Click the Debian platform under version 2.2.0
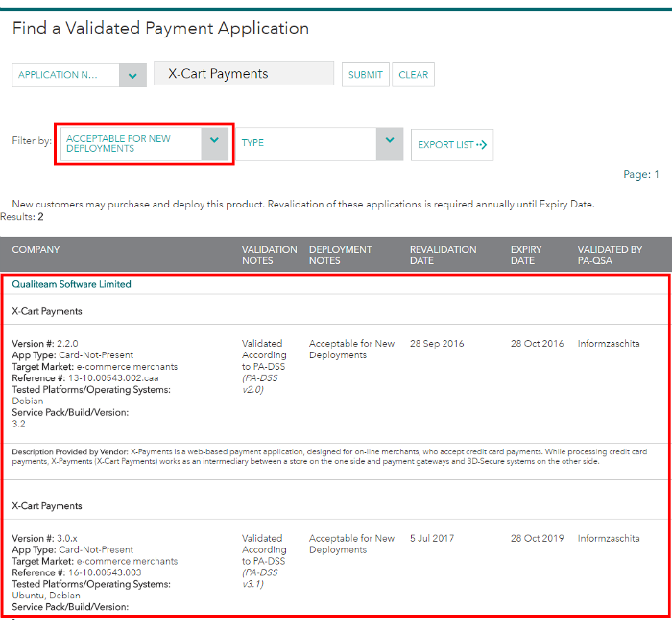Viewport: 672px width, 633px height. pyautogui.click(x=28, y=401)
